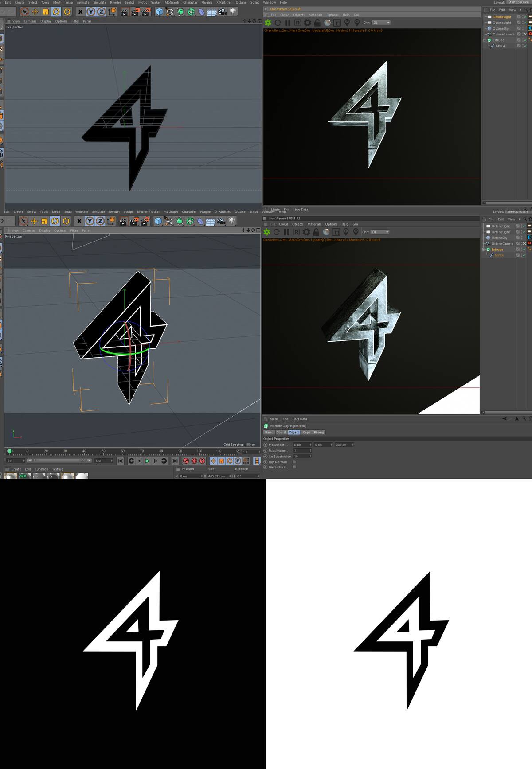Restart render in upper Live Viewer
Viewport: 532px width, 769px height.
click(278, 23)
